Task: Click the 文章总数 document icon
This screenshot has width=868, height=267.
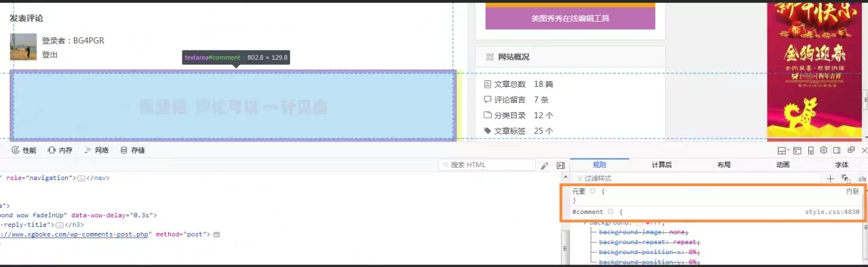Action: [x=487, y=84]
